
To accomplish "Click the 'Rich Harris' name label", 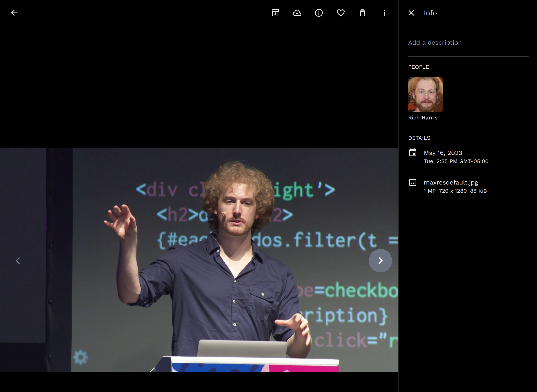I will pyautogui.click(x=423, y=118).
